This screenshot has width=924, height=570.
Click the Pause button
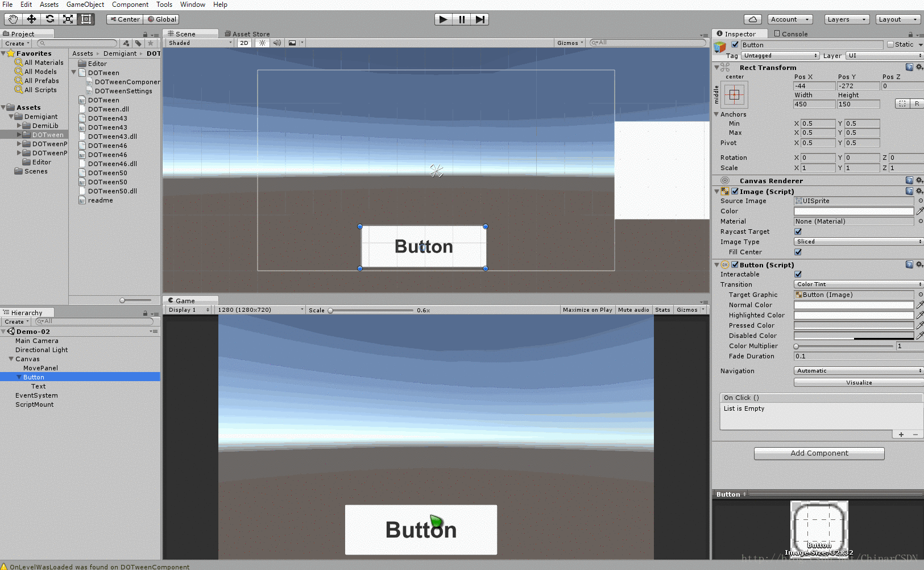pos(462,19)
